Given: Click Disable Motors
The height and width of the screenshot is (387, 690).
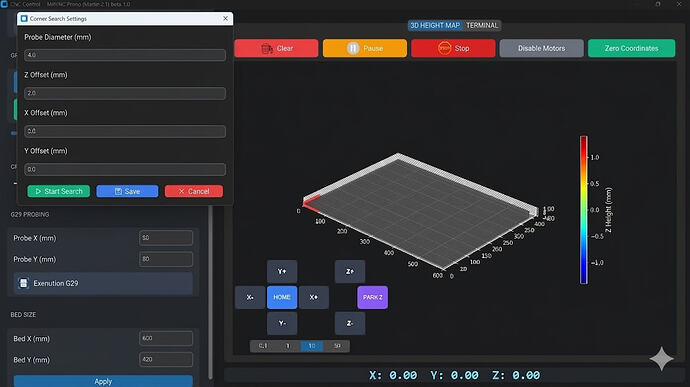Looking at the screenshot, I should [541, 48].
